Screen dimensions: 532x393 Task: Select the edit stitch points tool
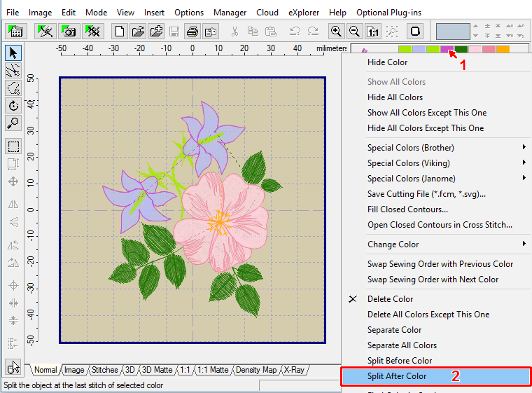13,71
